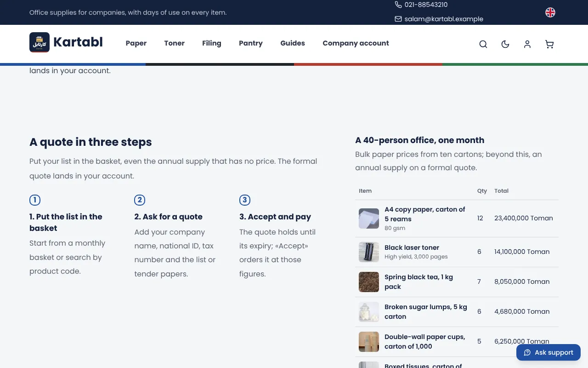The image size is (588, 368).
Task: Open the Paper menu
Action: coord(136,43)
